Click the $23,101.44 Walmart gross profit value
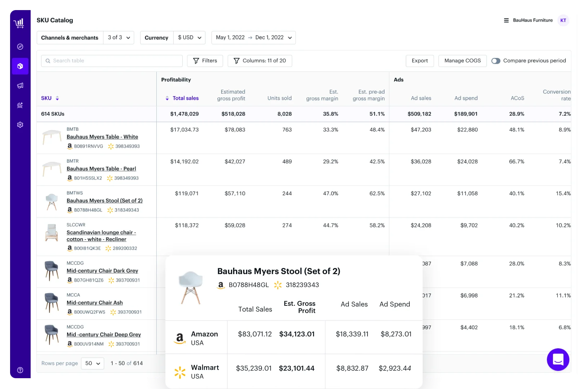Image resolution: width=588 pixels, height=389 pixels. point(297,368)
